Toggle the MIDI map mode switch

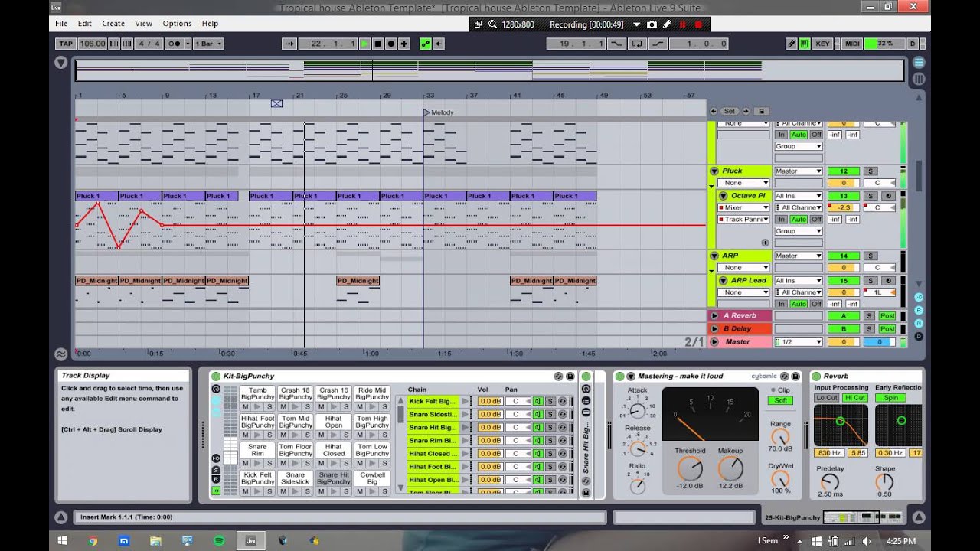852,44
